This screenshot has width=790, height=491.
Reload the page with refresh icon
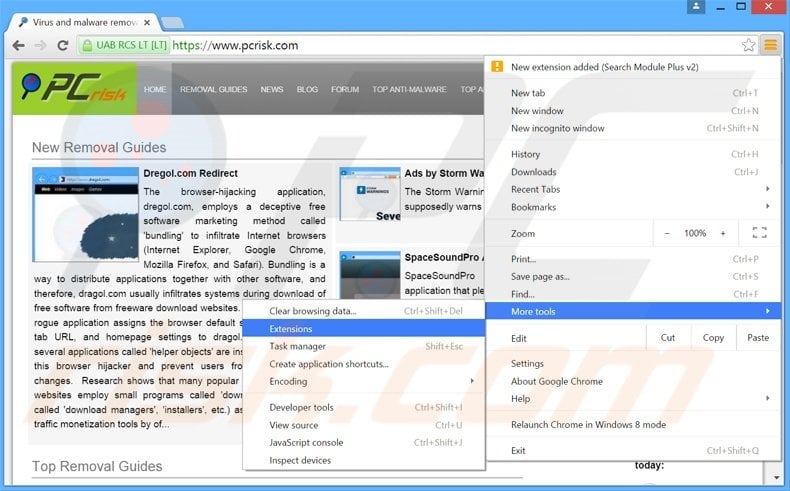(x=62, y=45)
